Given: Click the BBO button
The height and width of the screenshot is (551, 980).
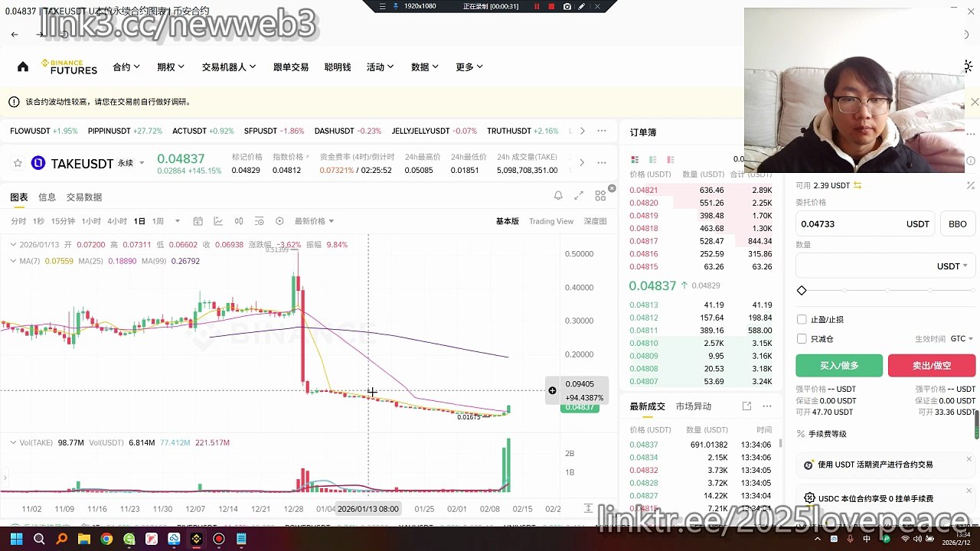Looking at the screenshot, I should (x=957, y=224).
